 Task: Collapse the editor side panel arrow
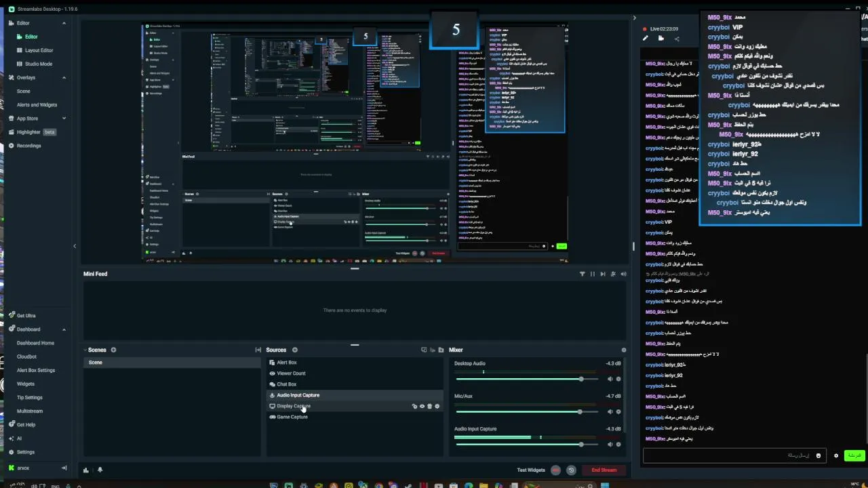[75, 246]
